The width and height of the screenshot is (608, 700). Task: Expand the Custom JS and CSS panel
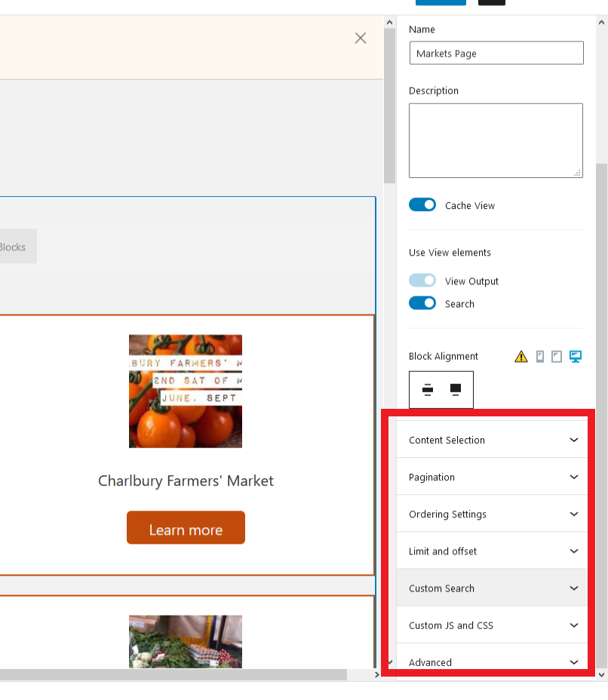point(492,625)
